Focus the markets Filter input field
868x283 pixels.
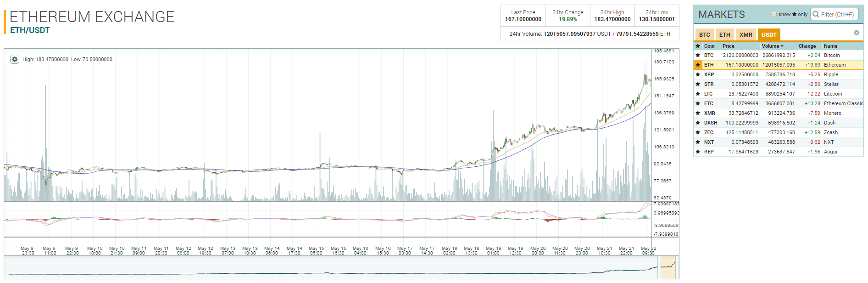point(835,14)
